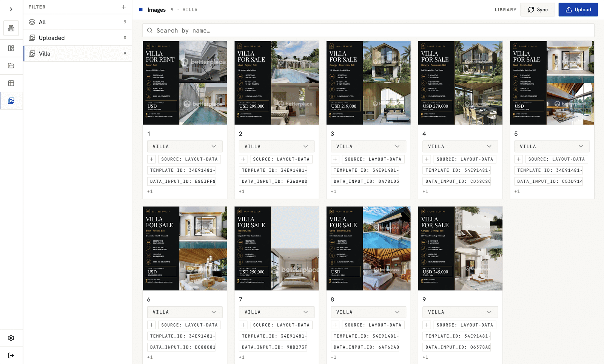Select the images gallery icon in sidebar

tap(11, 101)
